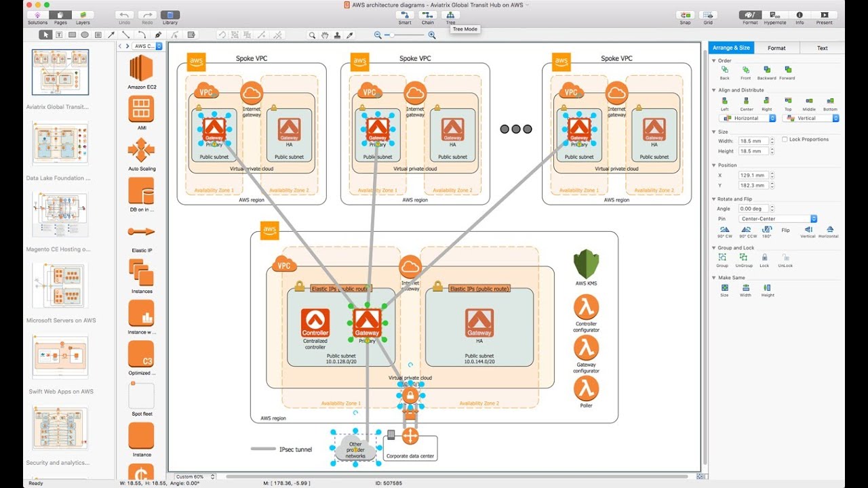Bring object to Front
Image resolution: width=868 pixels, height=488 pixels.
746,73
